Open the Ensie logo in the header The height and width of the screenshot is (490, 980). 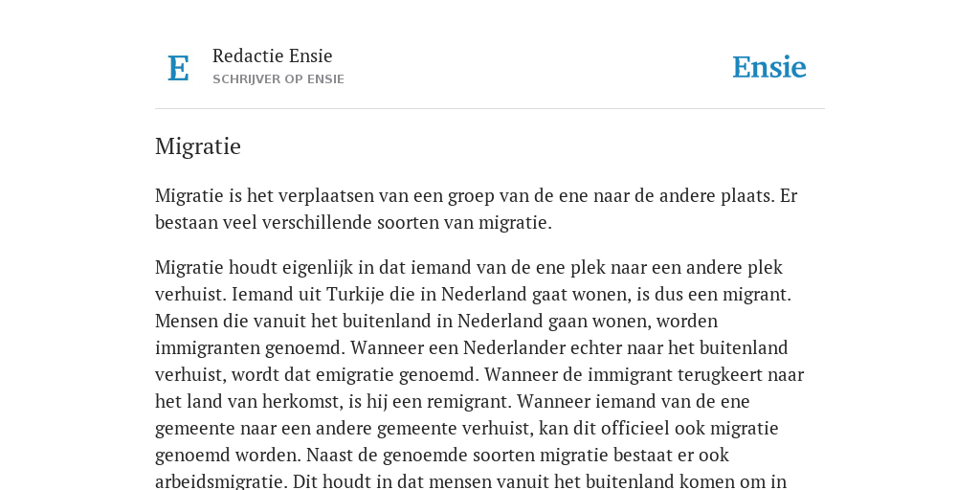click(768, 67)
